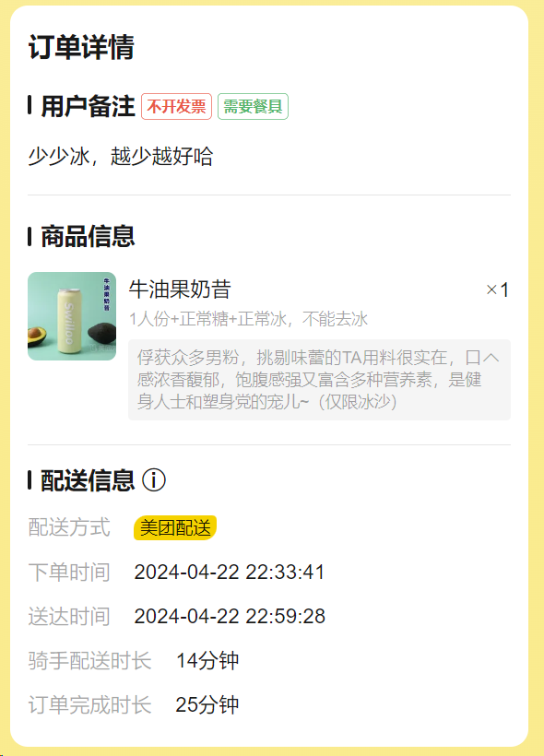The image size is (544, 756).
Task: Click the 配送方式 label
Action: (69, 527)
